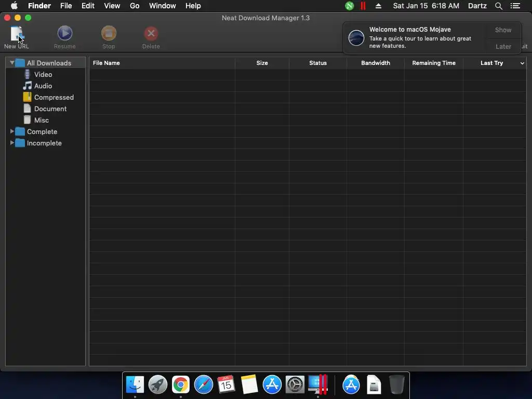Select the Document category in sidebar
The width and height of the screenshot is (532, 399).
point(50,109)
